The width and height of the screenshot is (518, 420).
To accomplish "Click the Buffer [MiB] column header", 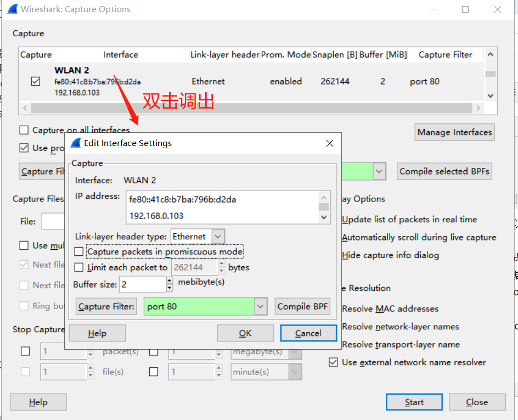I will pos(383,54).
